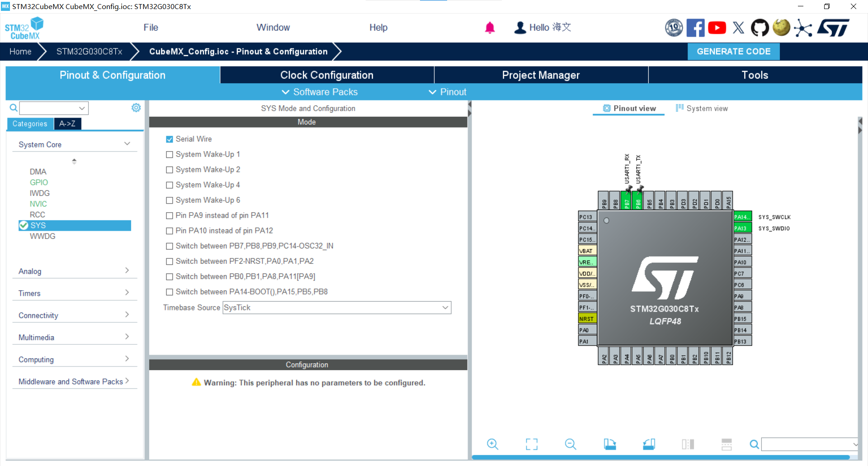Click the zoom out magnifier icon
Image resolution: width=868 pixels, height=466 pixels.
pos(571,444)
